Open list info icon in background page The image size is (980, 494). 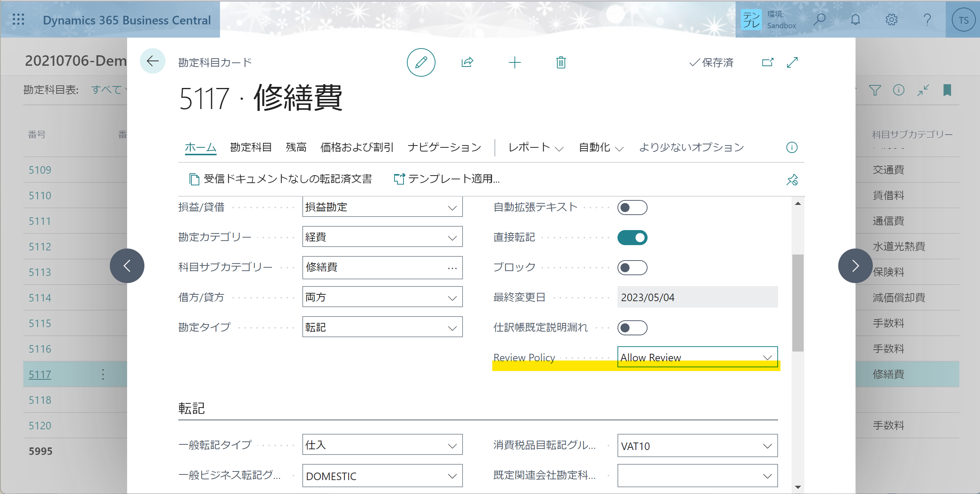899,90
